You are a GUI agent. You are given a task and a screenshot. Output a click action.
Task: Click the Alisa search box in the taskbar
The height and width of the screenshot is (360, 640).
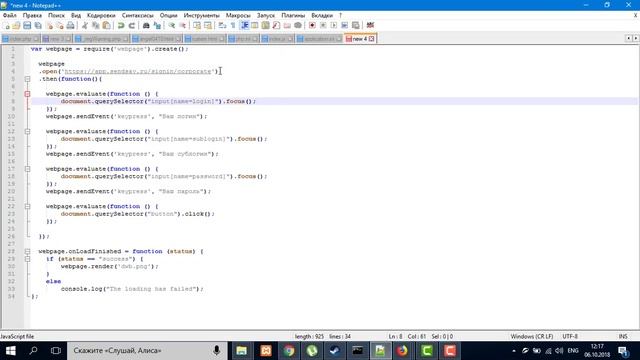coord(147,351)
